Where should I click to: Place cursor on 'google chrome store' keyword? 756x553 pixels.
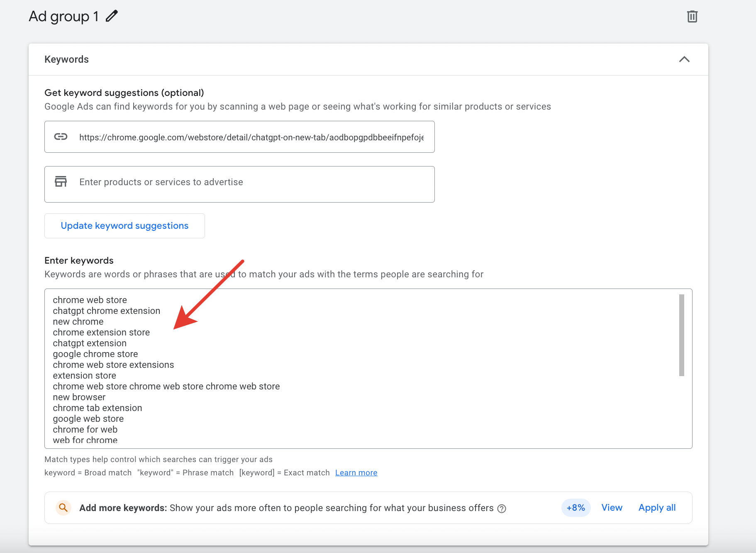pos(95,354)
